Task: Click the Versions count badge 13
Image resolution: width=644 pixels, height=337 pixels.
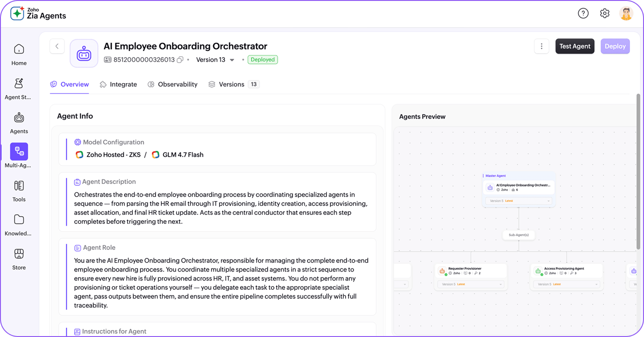Action: click(x=254, y=84)
